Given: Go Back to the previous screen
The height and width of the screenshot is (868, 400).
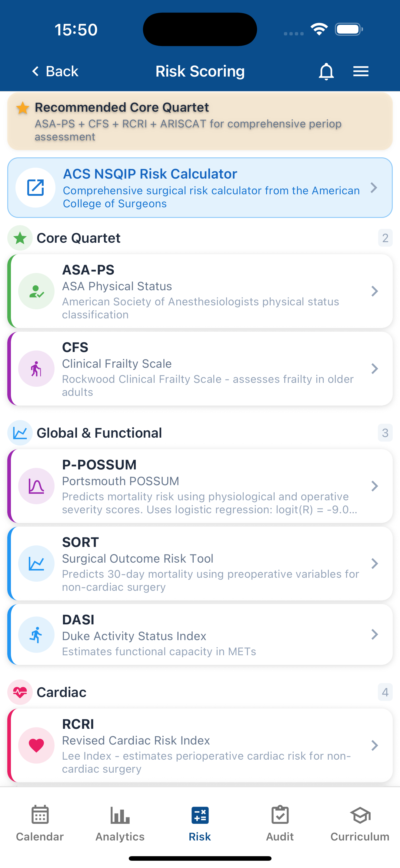Looking at the screenshot, I should [x=55, y=71].
